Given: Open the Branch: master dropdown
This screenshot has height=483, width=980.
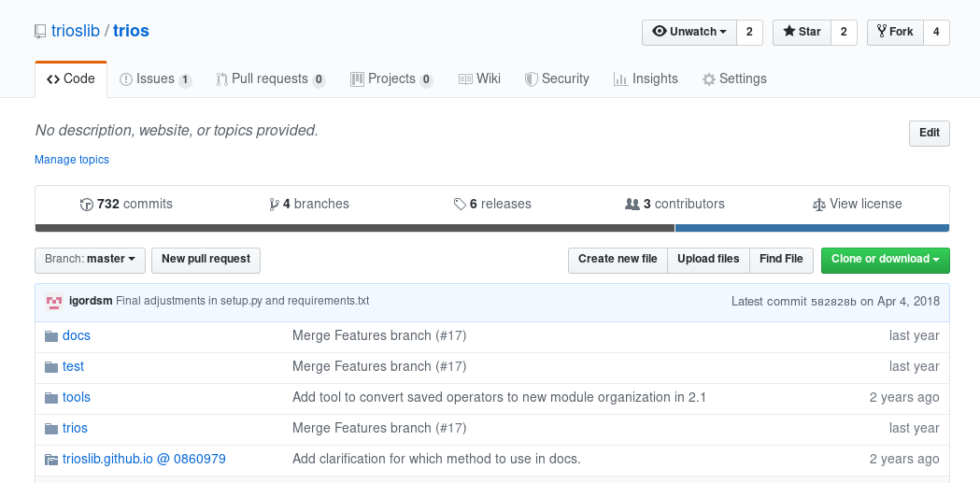Looking at the screenshot, I should pos(90,261).
